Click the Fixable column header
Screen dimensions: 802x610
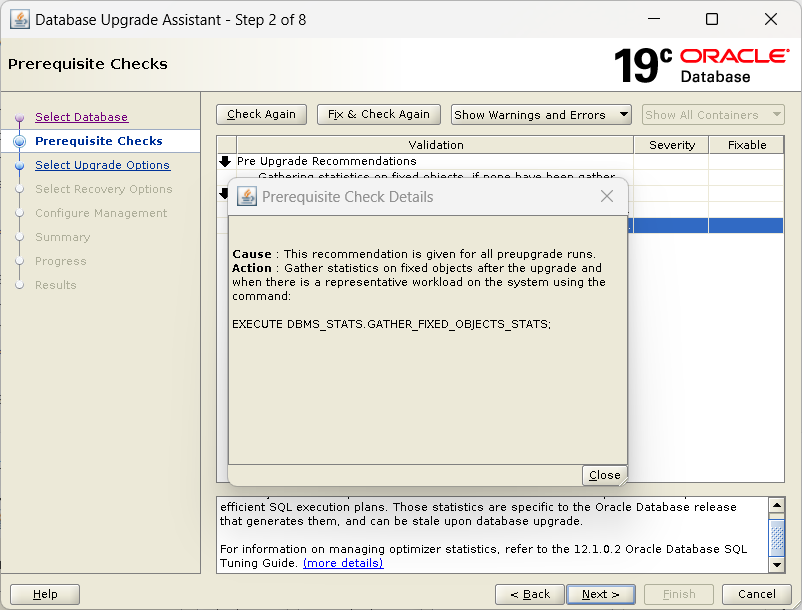(x=747, y=145)
